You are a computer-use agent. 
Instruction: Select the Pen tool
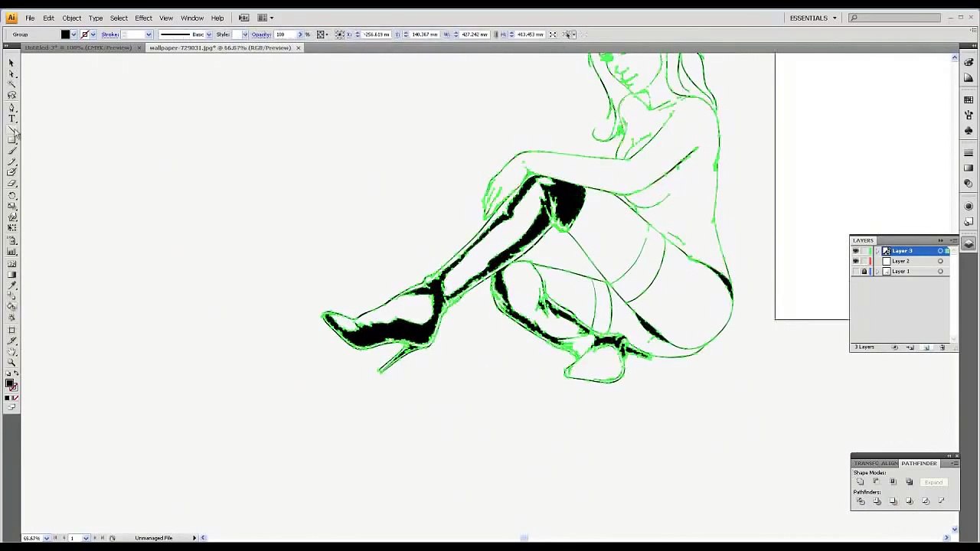tap(11, 108)
